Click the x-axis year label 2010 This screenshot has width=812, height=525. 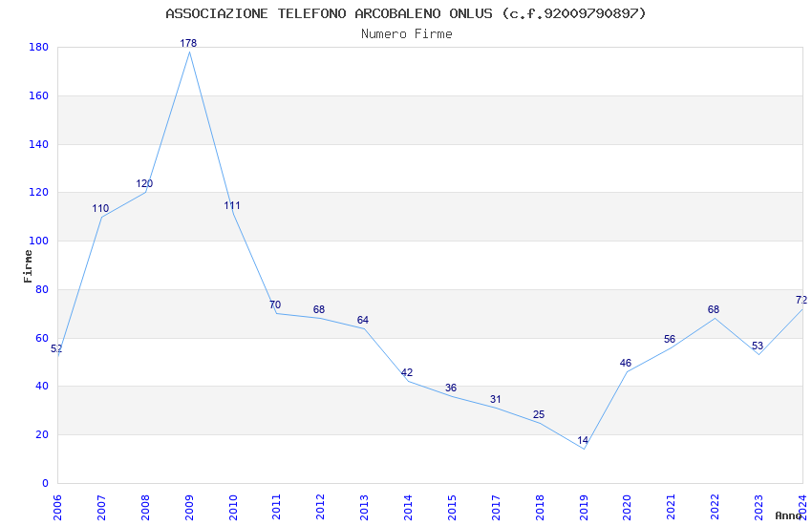pos(233,507)
